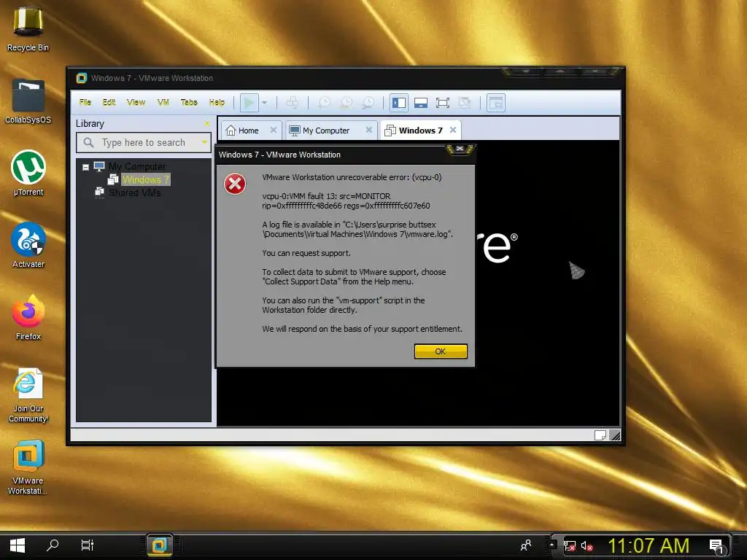
Task: Enter full screen mode icon
Action: click(443, 102)
